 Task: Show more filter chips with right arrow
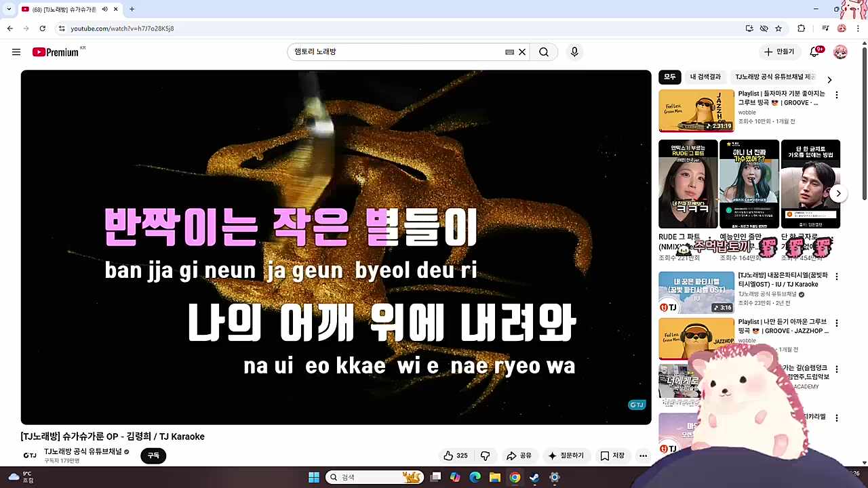[x=829, y=80]
